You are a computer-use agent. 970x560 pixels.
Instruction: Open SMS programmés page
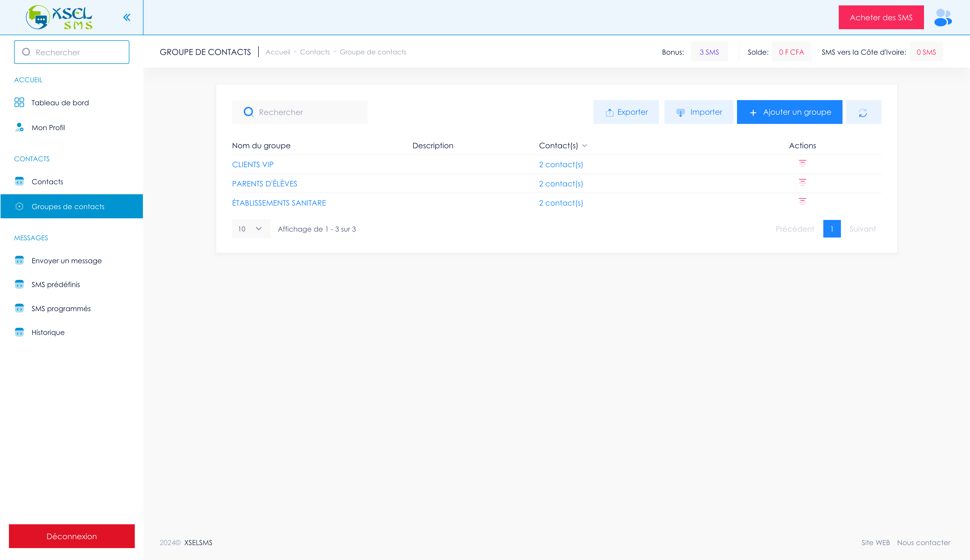pos(61,308)
